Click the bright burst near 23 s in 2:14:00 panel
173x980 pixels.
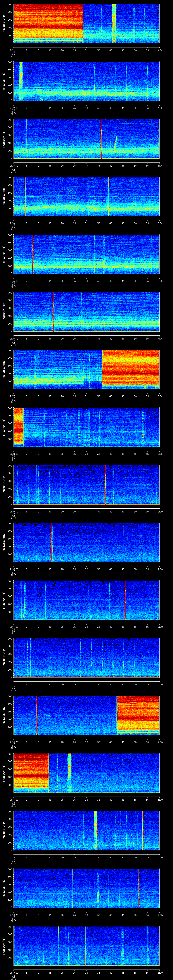(x=69, y=773)
